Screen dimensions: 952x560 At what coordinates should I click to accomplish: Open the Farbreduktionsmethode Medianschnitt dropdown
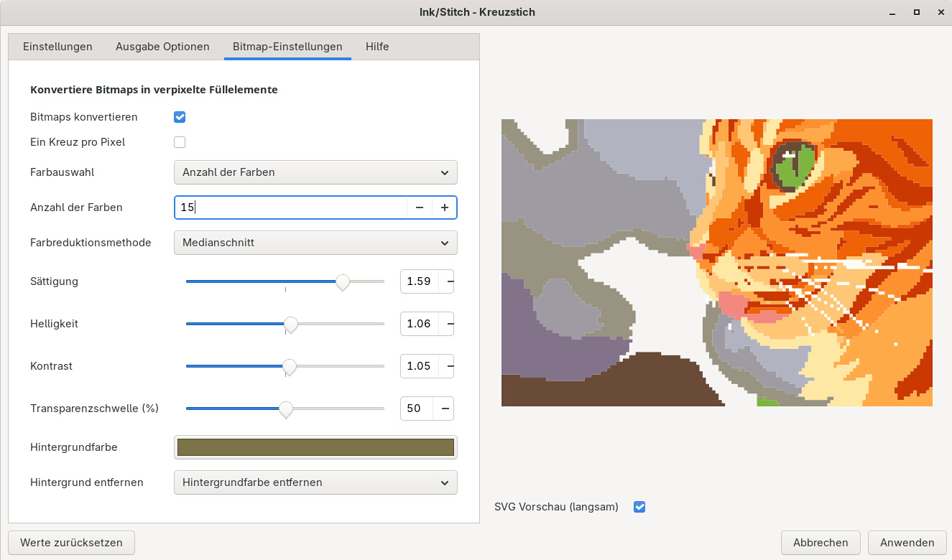click(x=315, y=243)
